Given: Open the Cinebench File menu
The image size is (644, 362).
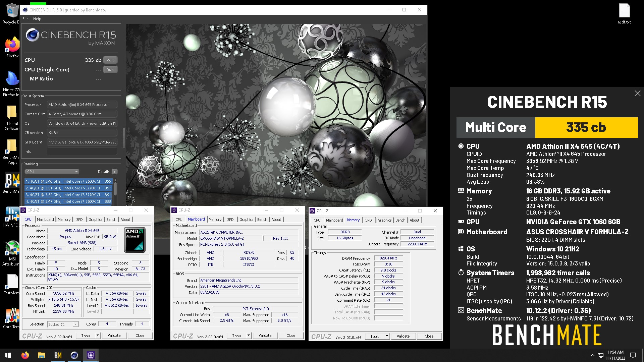Looking at the screenshot, I should point(25,19).
